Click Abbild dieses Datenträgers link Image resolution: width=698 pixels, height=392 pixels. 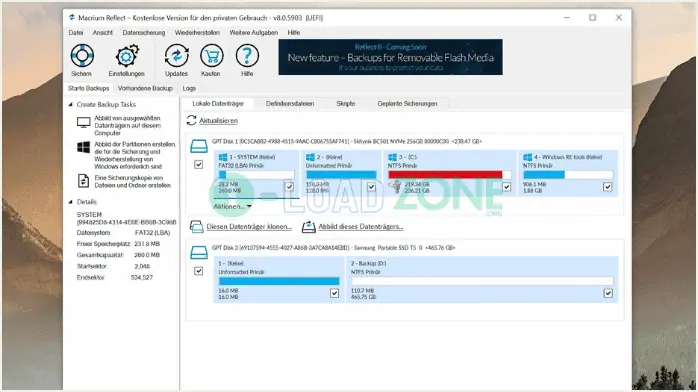click(361, 226)
